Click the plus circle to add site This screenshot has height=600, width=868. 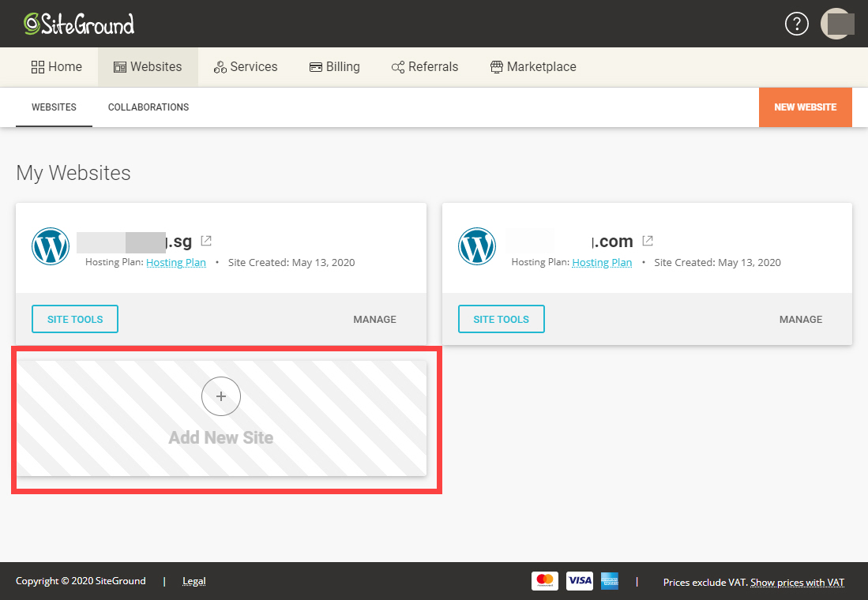[x=221, y=396]
